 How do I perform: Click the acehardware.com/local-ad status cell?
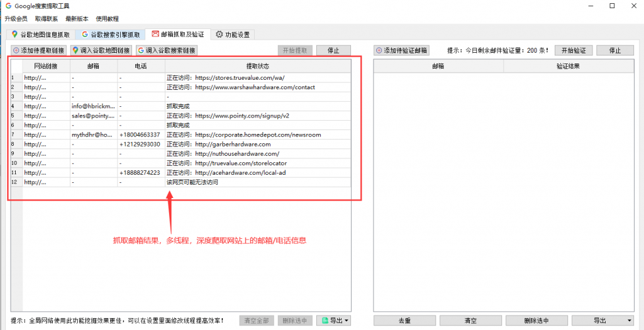(x=258, y=173)
